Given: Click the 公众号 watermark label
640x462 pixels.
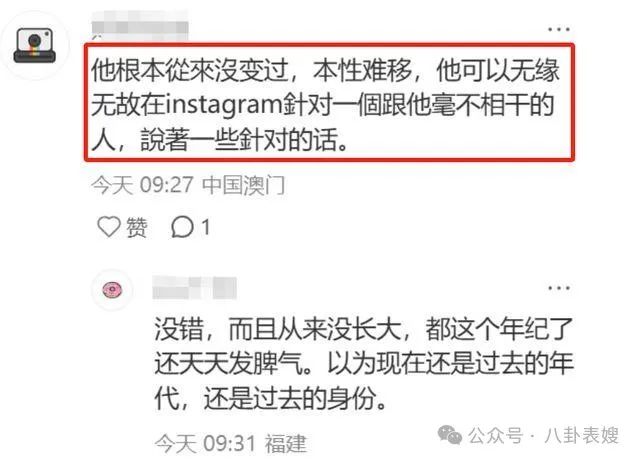Looking at the screenshot, I should 496,435.
